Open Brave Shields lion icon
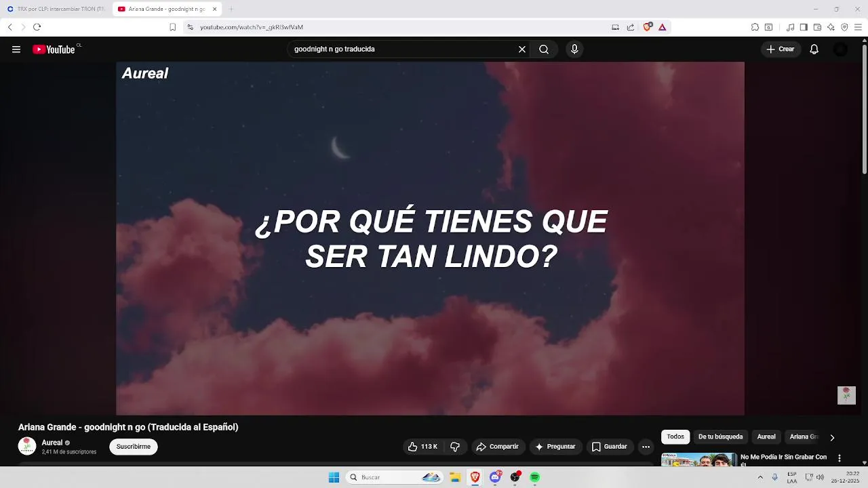The image size is (868, 488). pos(648,27)
